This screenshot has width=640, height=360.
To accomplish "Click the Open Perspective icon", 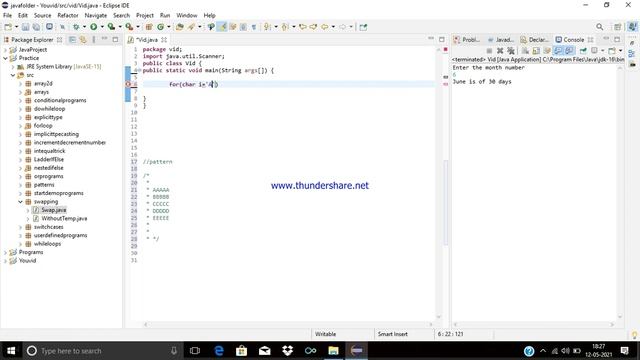I will click(x=618, y=27).
